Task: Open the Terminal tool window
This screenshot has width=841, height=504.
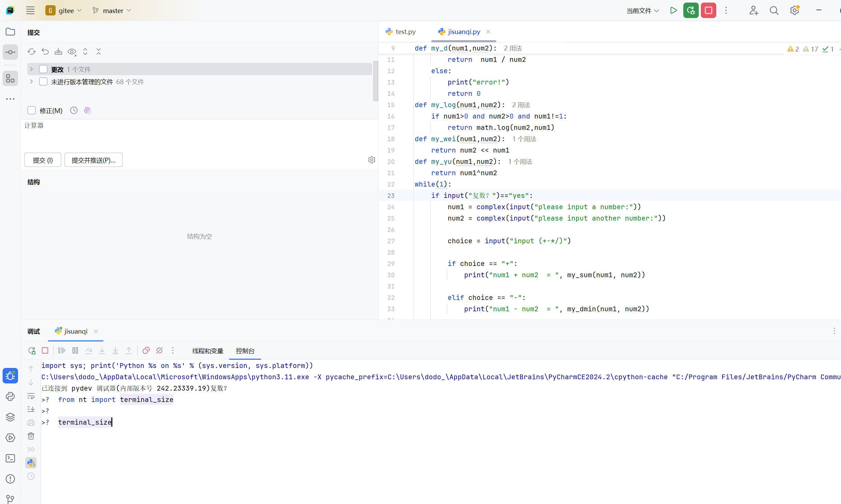Action: click(10, 458)
